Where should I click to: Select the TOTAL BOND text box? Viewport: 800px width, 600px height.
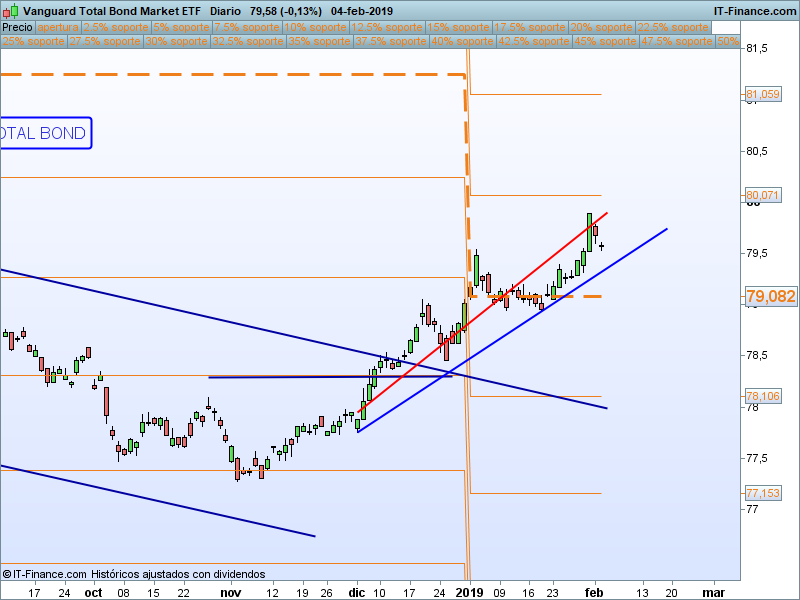(x=43, y=133)
